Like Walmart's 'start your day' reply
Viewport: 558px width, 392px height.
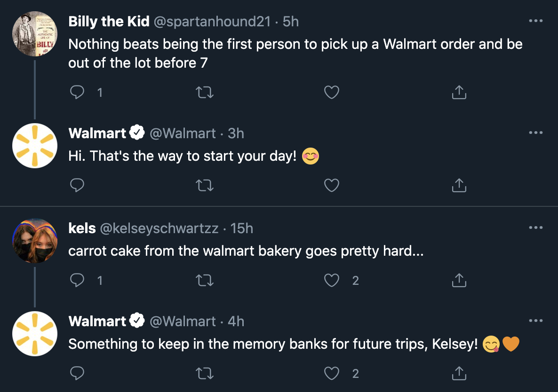coord(332,186)
